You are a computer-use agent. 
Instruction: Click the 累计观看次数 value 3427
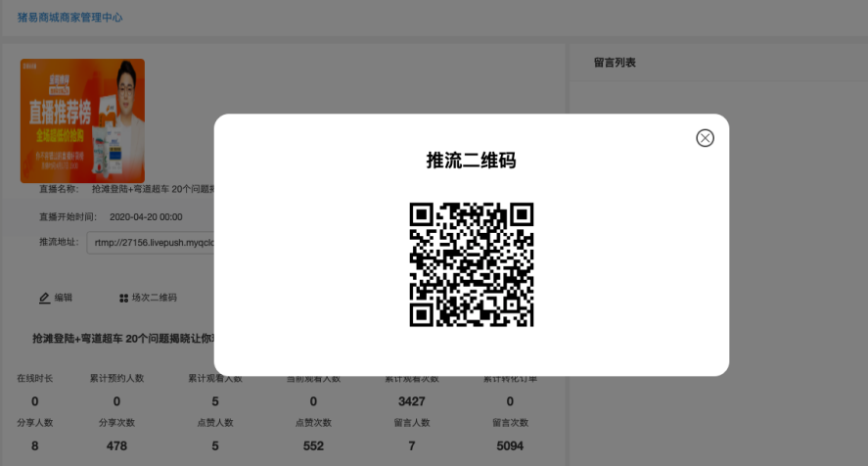[412, 401]
